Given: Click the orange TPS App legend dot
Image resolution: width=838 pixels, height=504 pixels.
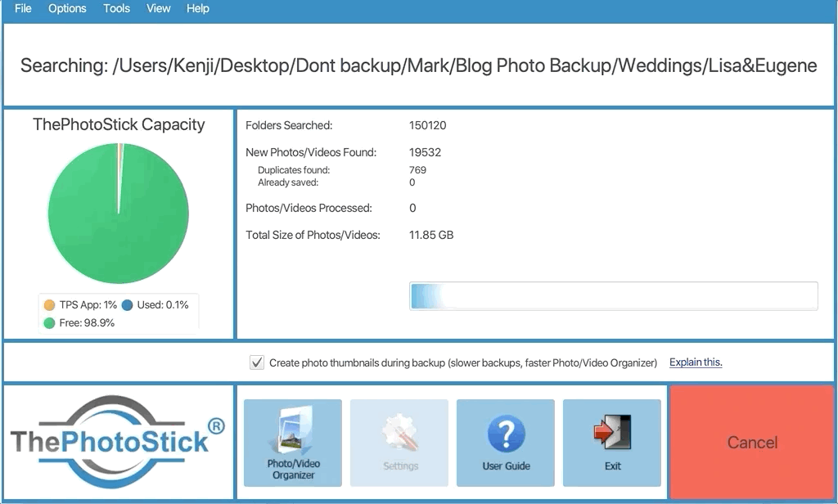Looking at the screenshot, I should point(49,305).
